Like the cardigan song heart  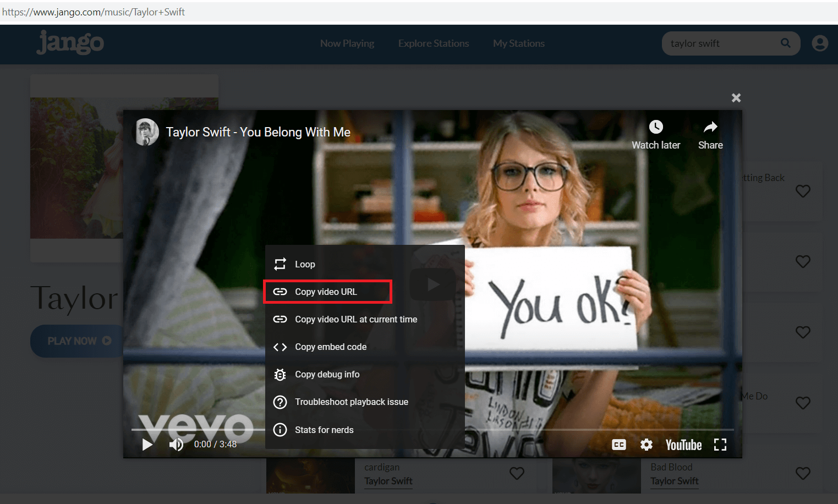(517, 473)
